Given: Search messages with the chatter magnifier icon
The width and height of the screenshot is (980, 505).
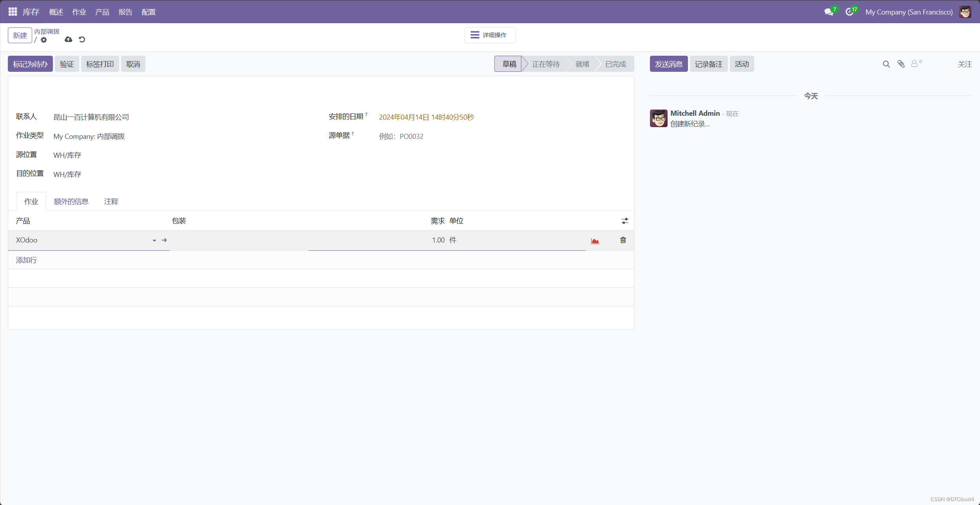Looking at the screenshot, I should pyautogui.click(x=886, y=64).
